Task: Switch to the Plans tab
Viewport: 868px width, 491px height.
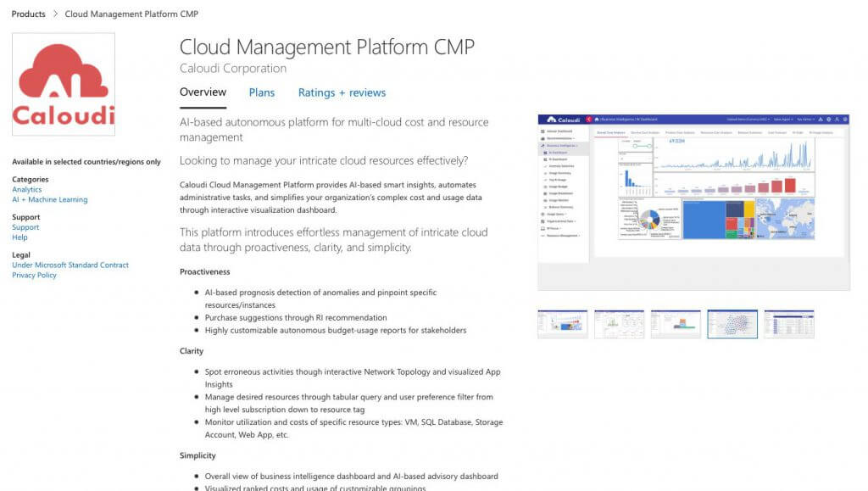Action: [262, 92]
